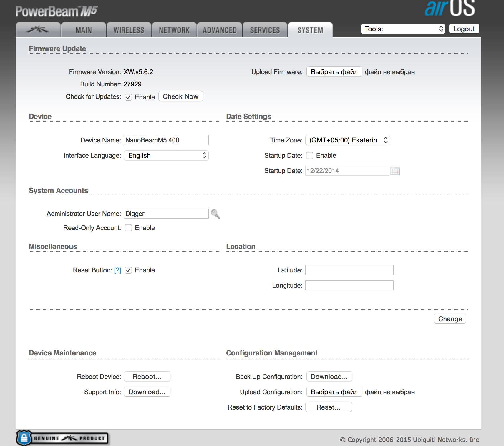504x446 pixels.
Task: Click build number 27929
Action: pyautogui.click(x=132, y=84)
